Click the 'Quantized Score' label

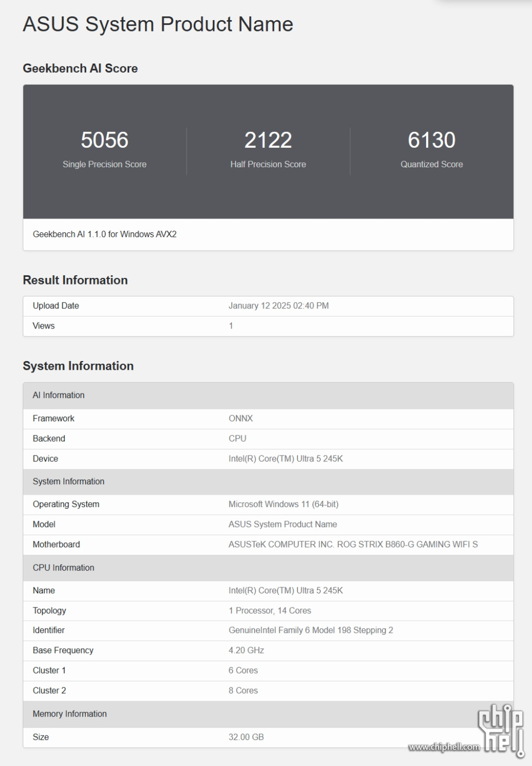[x=432, y=164]
